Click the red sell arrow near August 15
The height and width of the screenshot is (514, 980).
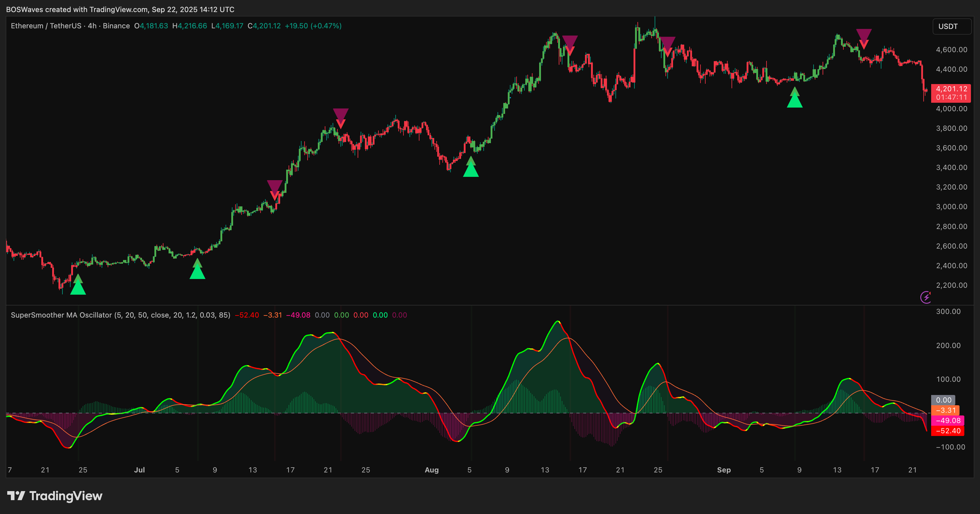570,45
